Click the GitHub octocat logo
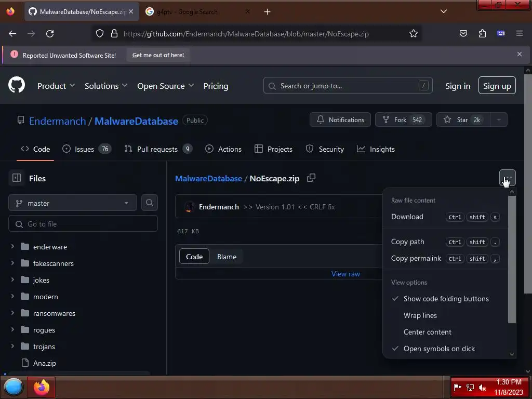 click(17, 85)
